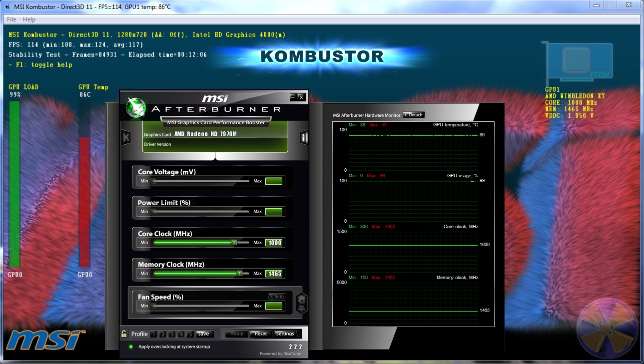Click the Core Voltage value field
Image resolution: width=644 pixels, height=364 pixels.
click(274, 181)
